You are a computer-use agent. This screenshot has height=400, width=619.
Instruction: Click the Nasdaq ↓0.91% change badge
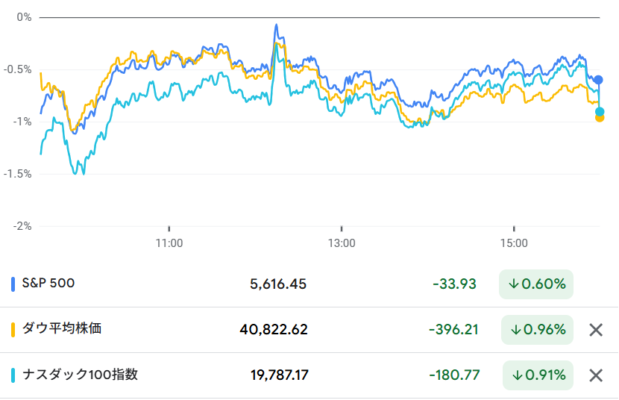pyautogui.click(x=538, y=375)
